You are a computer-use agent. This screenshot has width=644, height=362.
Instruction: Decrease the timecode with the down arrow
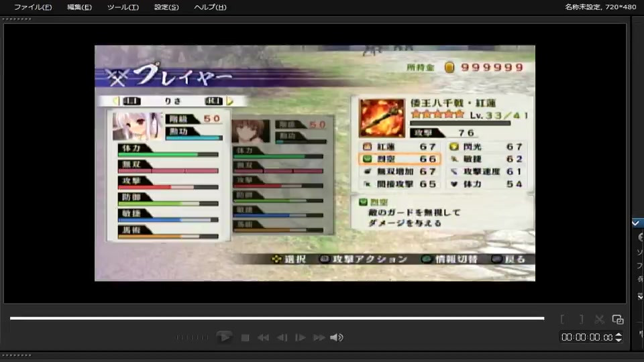tap(619, 340)
